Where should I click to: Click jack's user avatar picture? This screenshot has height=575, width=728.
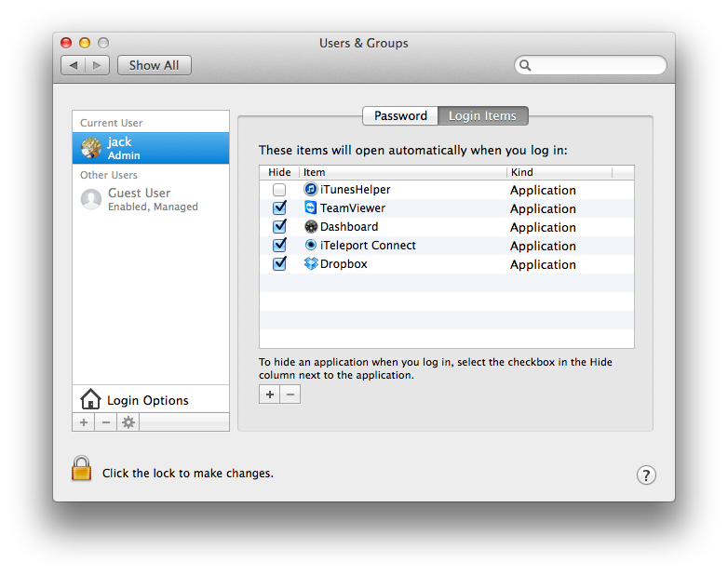(91, 148)
